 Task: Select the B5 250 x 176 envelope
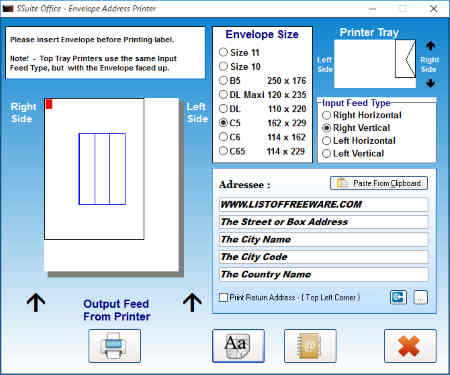pos(262,81)
